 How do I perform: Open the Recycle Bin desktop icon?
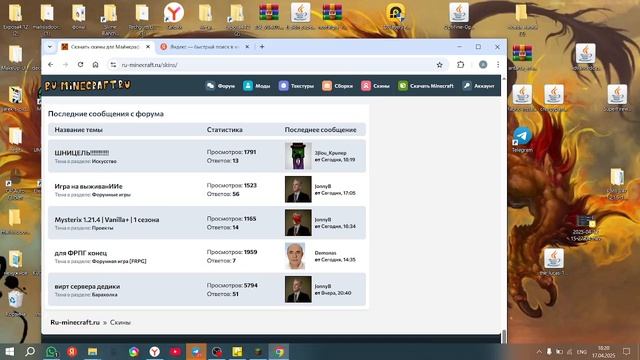pyautogui.click(x=15, y=304)
